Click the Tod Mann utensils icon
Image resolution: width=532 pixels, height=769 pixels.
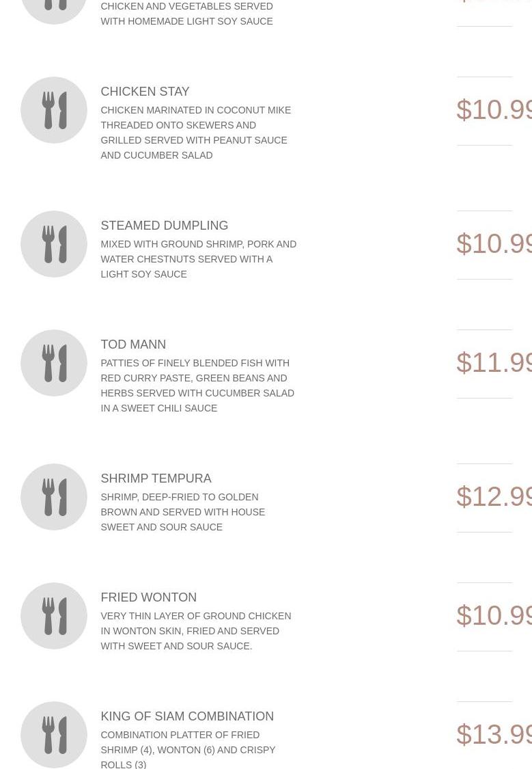pyautogui.click(x=54, y=363)
